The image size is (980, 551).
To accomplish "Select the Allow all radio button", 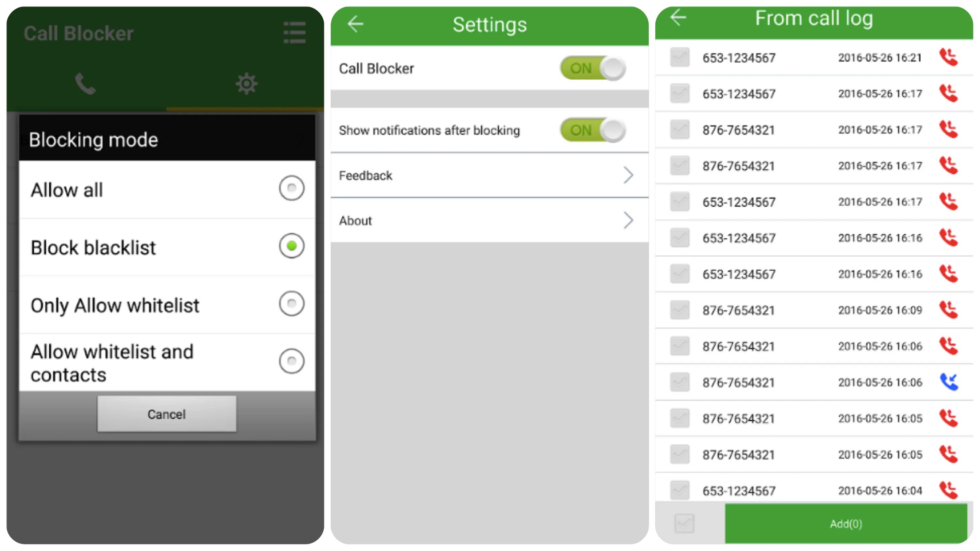I will 291,188.
